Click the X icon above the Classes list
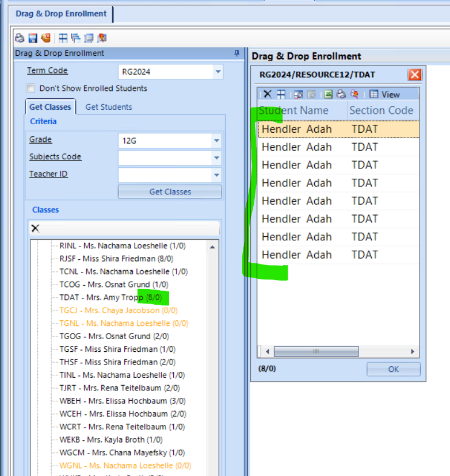The image size is (450, 476). [35, 228]
